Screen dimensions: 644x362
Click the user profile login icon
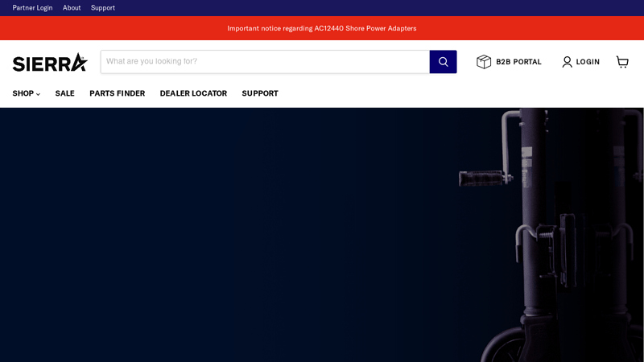567,62
